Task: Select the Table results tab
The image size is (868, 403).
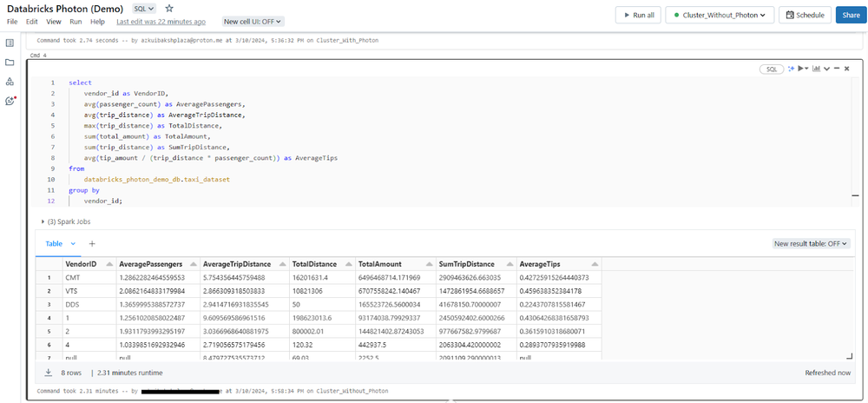Action: 54,243
